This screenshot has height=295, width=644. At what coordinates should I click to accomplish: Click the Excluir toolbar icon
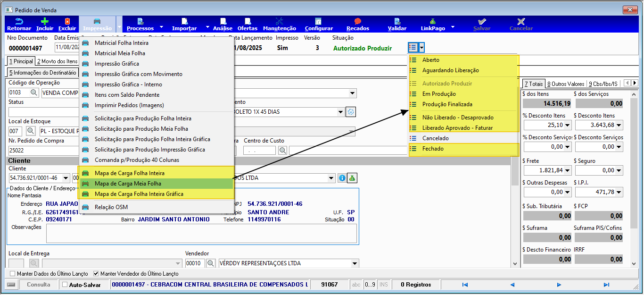pos(67,21)
